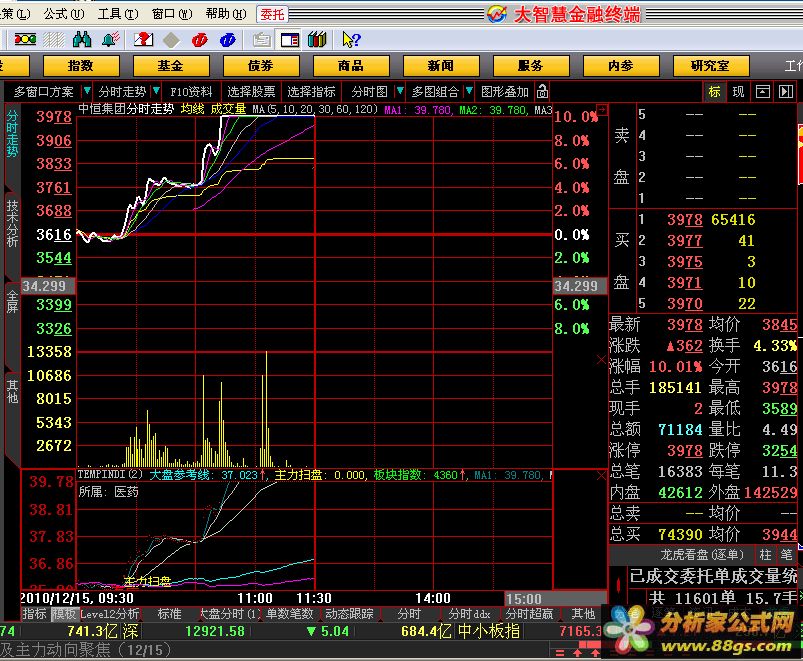Switch to the 单数笔数 bottom tab
The width and height of the screenshot is (803, 661).
(x=289, y=614)
